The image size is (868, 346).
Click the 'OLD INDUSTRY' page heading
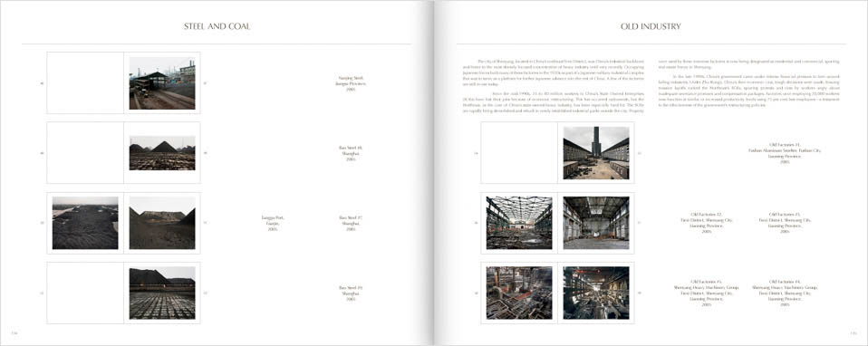(x=651, y=26)
